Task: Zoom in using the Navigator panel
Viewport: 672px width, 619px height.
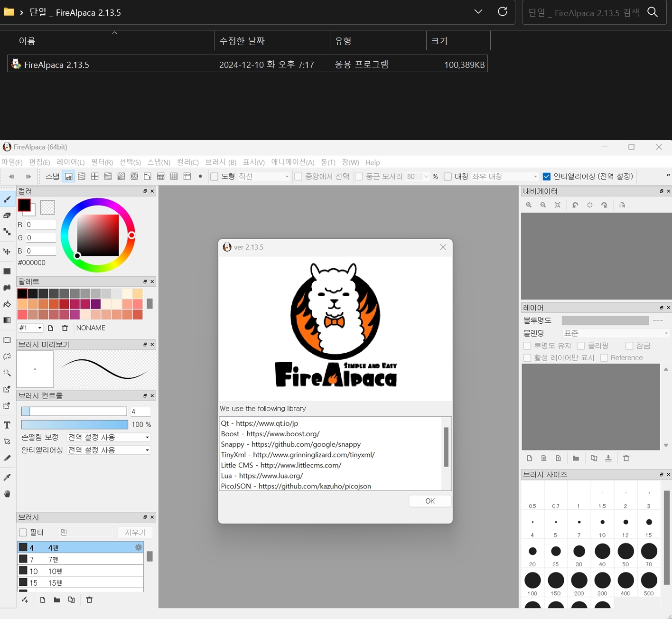Action: tap(529, 205)
